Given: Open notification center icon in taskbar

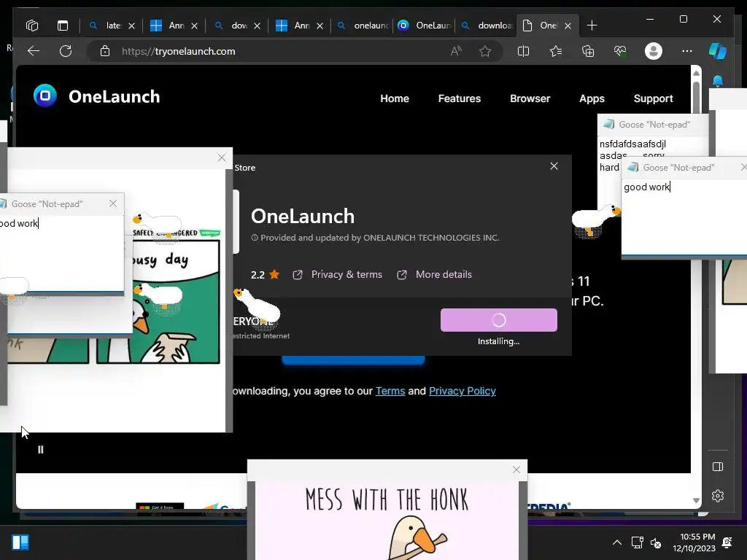Looking at the screenshot, I should pos(727,542).
